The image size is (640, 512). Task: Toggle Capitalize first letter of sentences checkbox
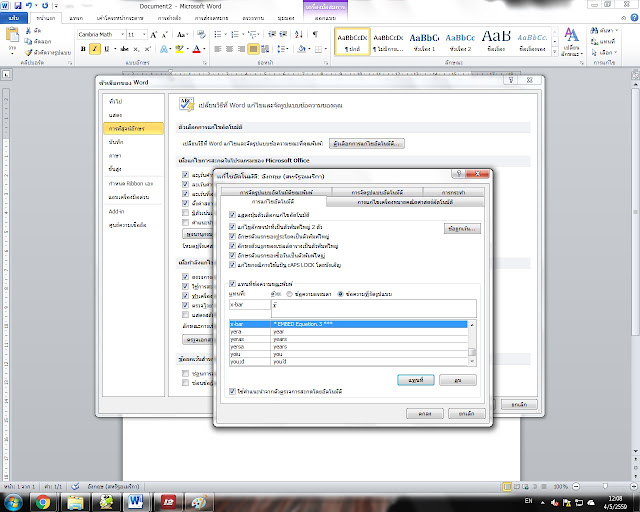pyautogui.click(x=232, y=236)
